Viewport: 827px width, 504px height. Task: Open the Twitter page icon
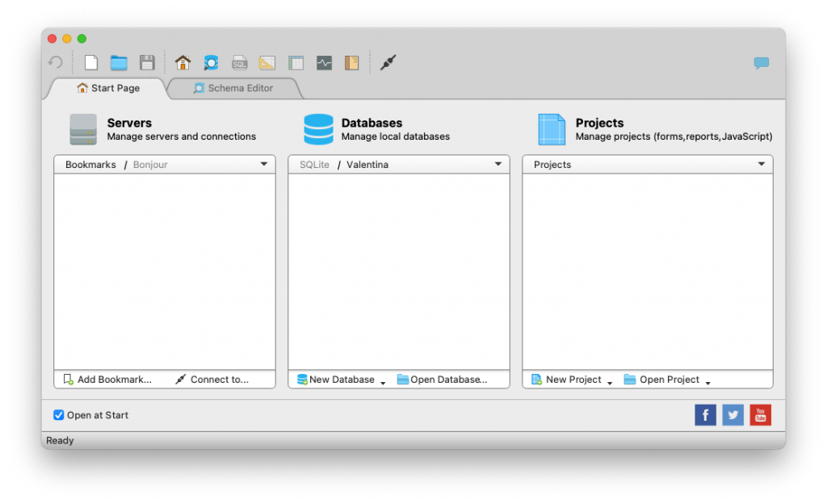click(733, 415)
